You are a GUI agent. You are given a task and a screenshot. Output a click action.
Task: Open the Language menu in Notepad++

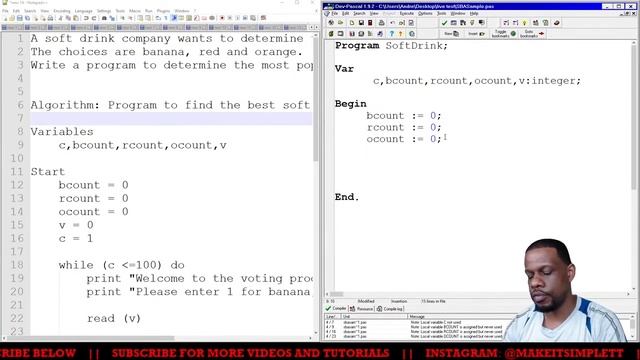84,11
